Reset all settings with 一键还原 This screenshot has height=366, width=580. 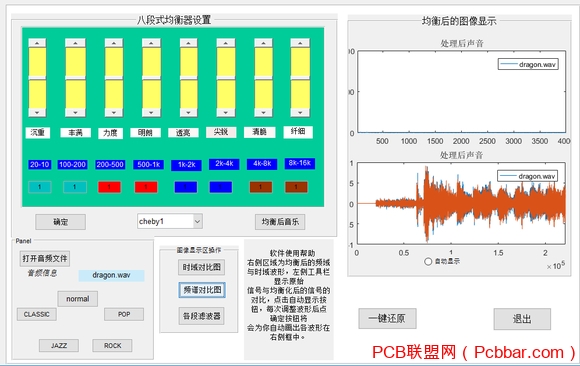pos(387,319)
